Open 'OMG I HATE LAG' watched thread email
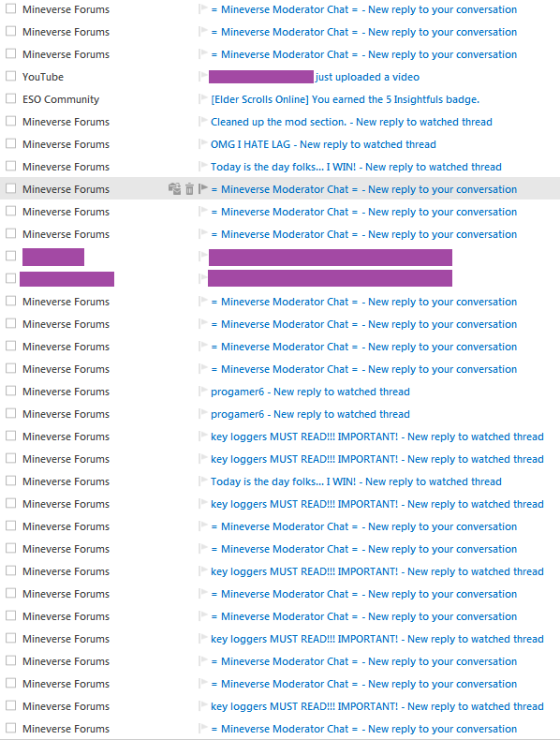The width and height of the screenshot is (560, 740). click(x=323, y=144)
